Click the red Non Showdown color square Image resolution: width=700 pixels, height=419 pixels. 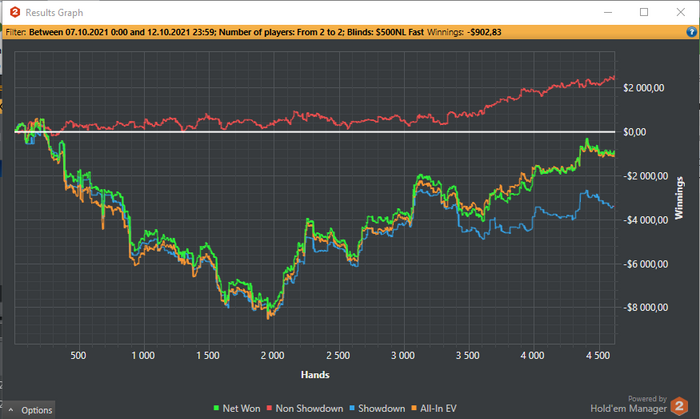click(269, 408)
